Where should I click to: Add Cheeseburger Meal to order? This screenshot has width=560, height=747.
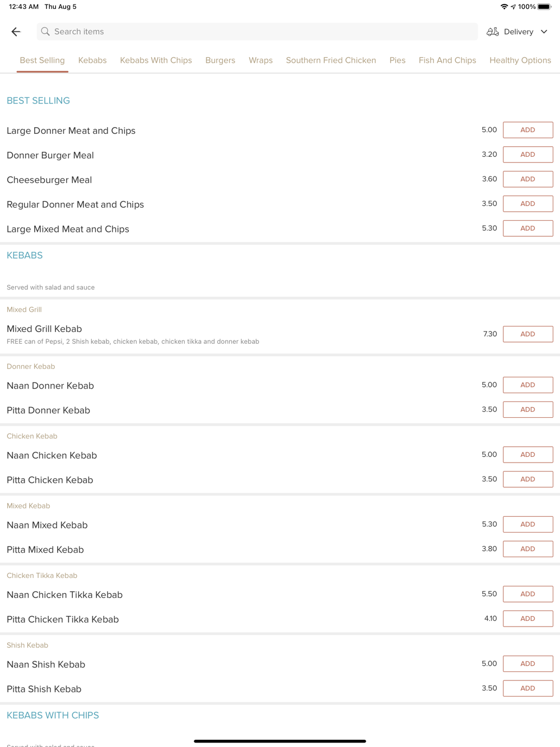click(x=528, y=179)
